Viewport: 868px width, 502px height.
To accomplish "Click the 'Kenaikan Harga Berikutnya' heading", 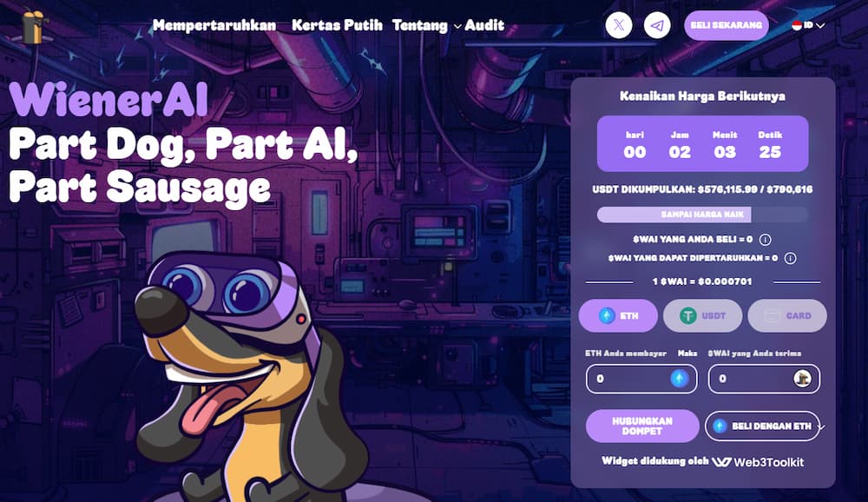I will 702,96.
